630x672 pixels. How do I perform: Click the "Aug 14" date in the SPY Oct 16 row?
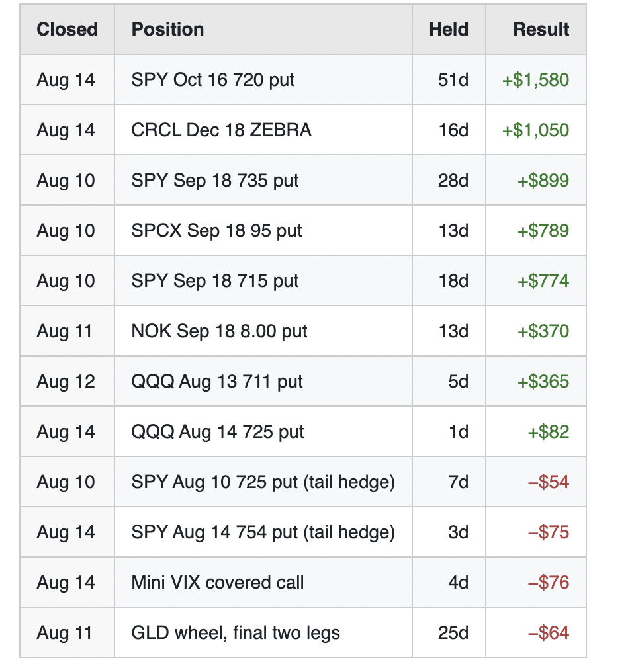click(66, 80)
